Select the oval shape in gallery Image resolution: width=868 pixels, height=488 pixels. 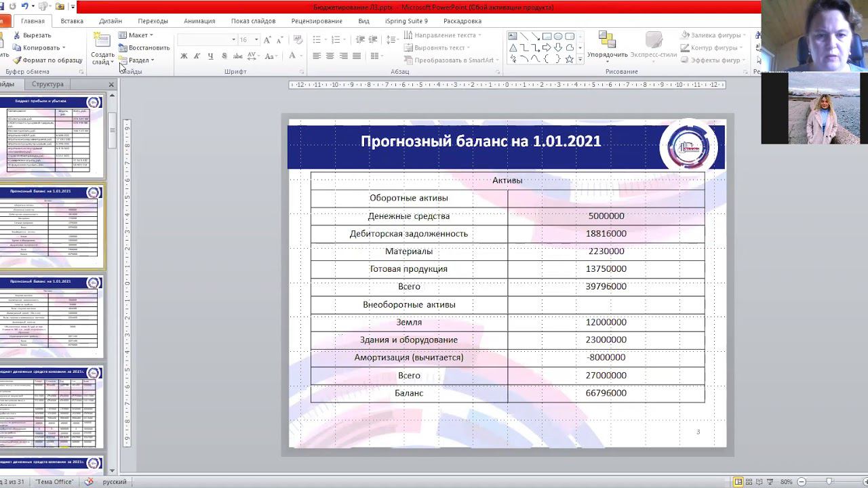pyautogui.click(x=558, y=37)
